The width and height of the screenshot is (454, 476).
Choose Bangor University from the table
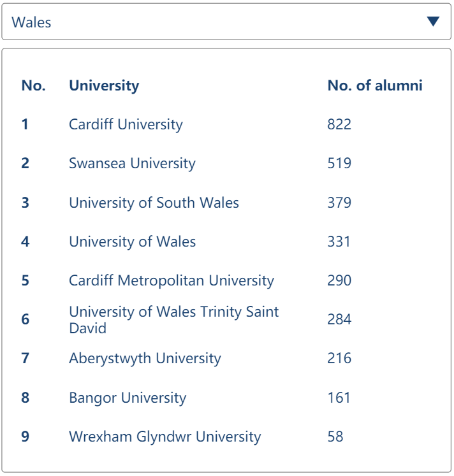tap(128, 398)
